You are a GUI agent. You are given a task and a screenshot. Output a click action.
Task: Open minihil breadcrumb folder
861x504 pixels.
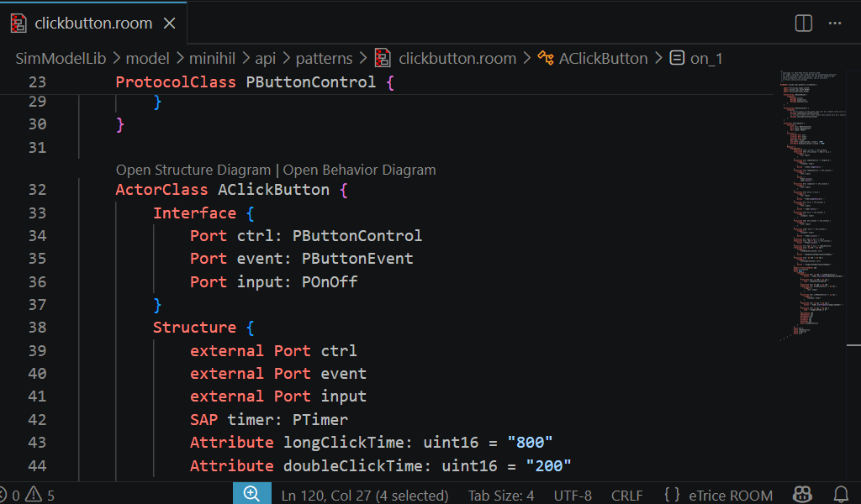tap(212, 58)
